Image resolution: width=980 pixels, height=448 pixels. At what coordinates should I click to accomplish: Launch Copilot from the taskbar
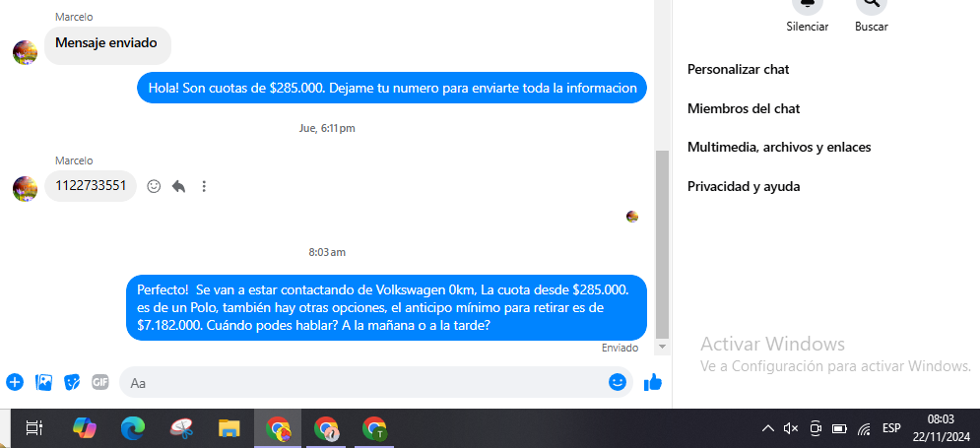[84, 428]
